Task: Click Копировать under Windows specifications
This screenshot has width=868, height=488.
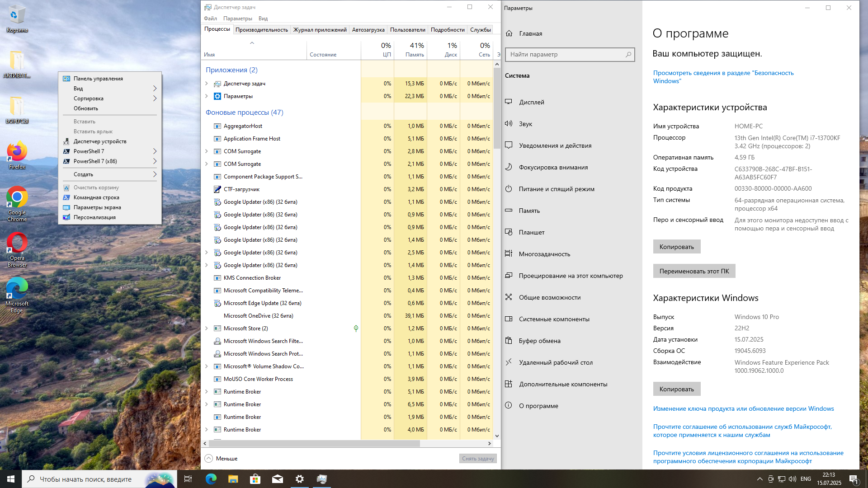Action: 677,389
